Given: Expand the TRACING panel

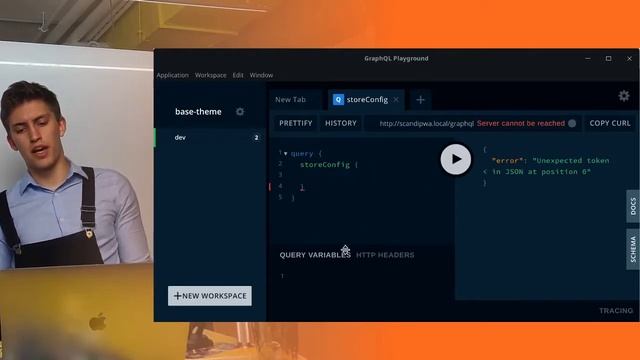Looking at the screenshot, I should (616, 311).
